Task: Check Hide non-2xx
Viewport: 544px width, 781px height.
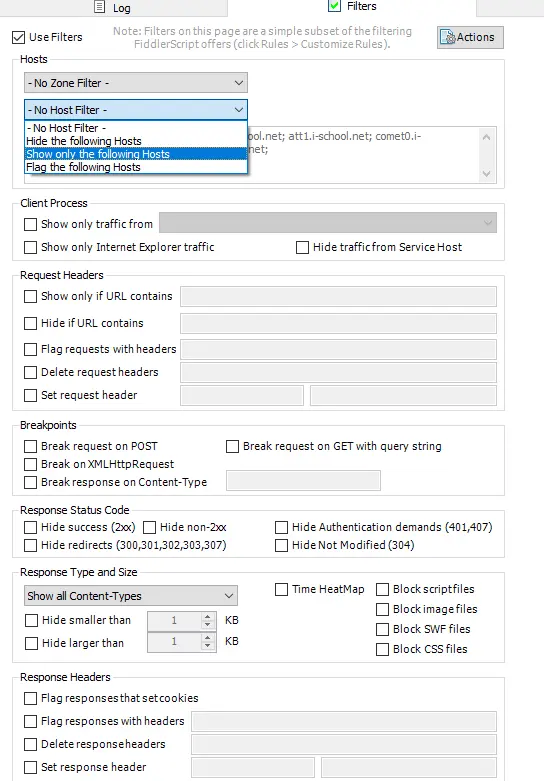Action: click(x=149, y=527)
